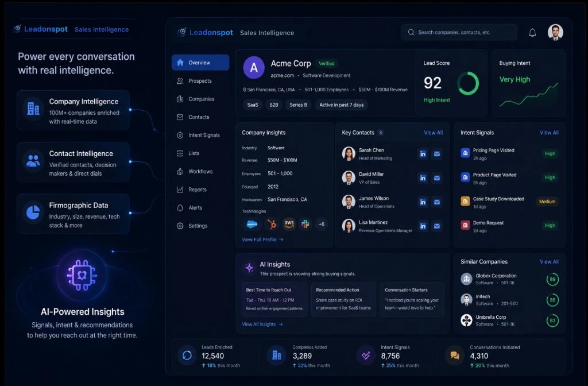Click the Workflows sidebar icon
Screen dimensions: 588x386
(180, 171)
